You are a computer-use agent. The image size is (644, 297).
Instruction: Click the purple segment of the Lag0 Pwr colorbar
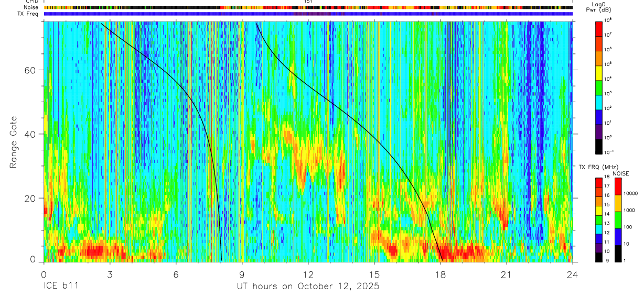tap(599, 131)
